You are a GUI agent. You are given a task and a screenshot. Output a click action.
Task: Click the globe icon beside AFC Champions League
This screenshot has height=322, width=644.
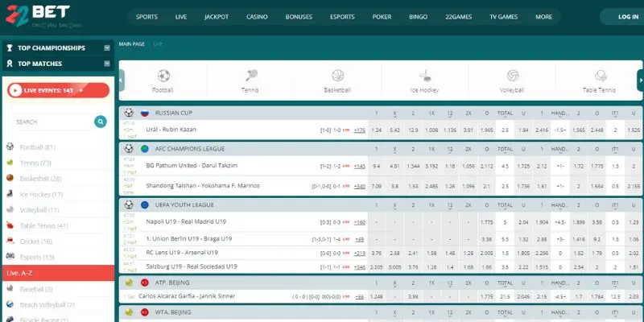(x=145, y=149)
